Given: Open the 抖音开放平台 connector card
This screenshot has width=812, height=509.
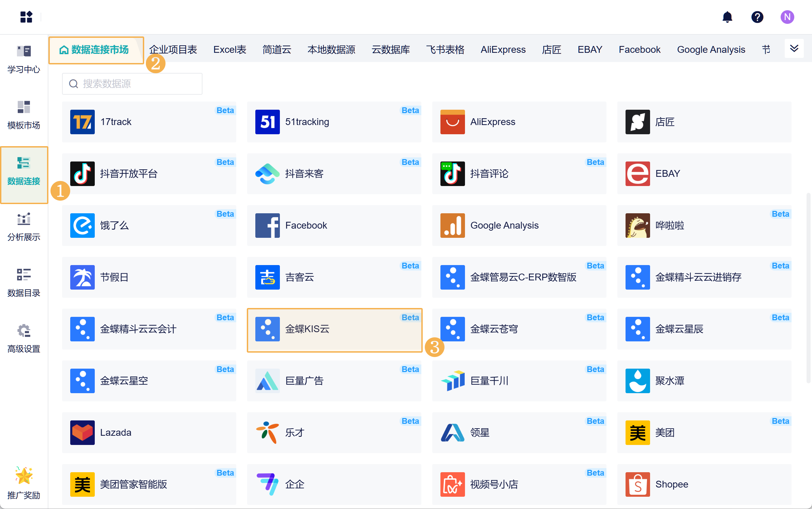Looking at the screenshot, I should pyautogui.click(x=149, y=174).
